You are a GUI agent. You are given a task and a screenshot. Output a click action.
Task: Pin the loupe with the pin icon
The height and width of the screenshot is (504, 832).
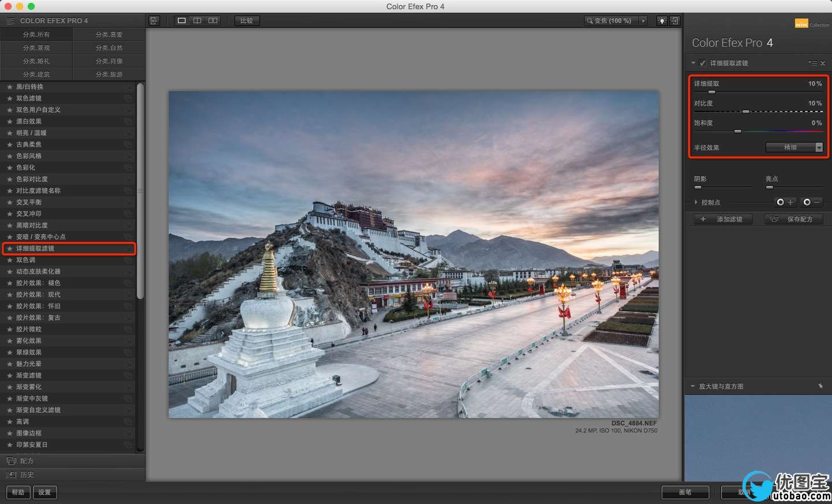(820, 386)
